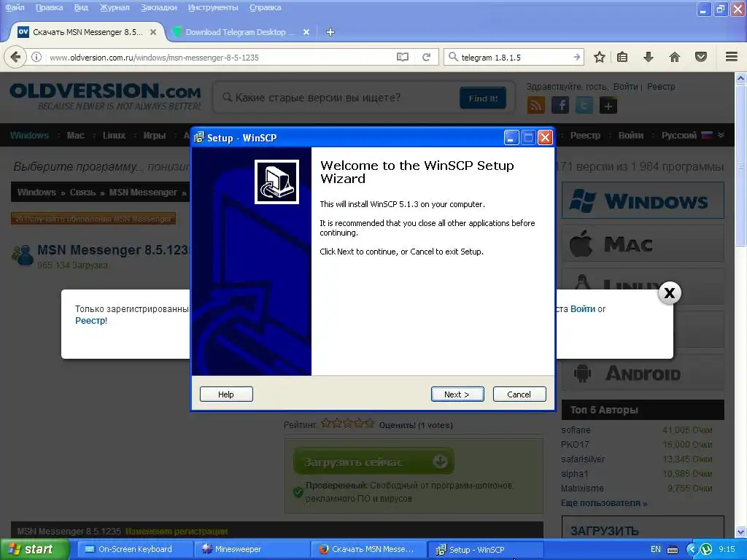Switch to On-Screen Keyboard taskbar item
Screen dimensions: 747x560
coord(135,549)
